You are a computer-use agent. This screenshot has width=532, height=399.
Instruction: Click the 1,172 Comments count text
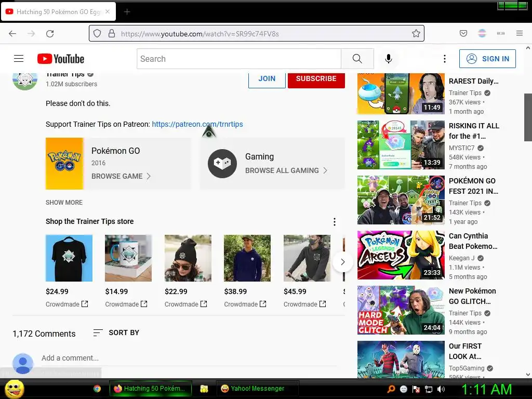[44, 334]
